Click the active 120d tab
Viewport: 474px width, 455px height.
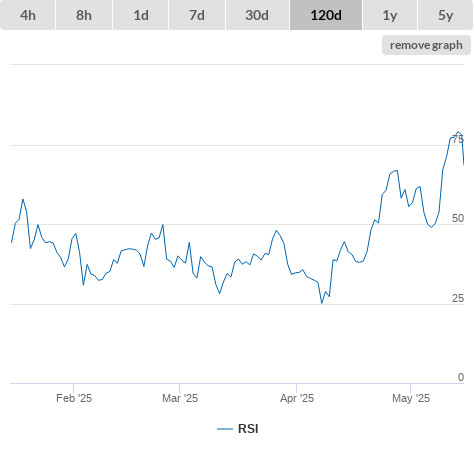[x=326, y=15]
